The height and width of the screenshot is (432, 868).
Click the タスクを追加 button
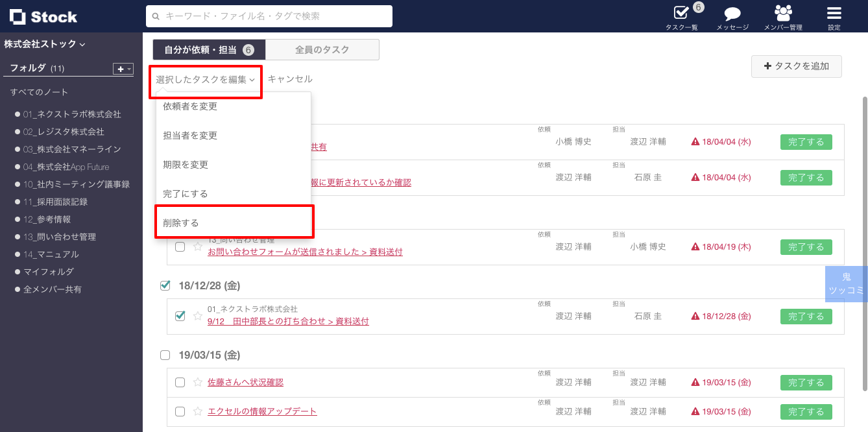[796, 66]
